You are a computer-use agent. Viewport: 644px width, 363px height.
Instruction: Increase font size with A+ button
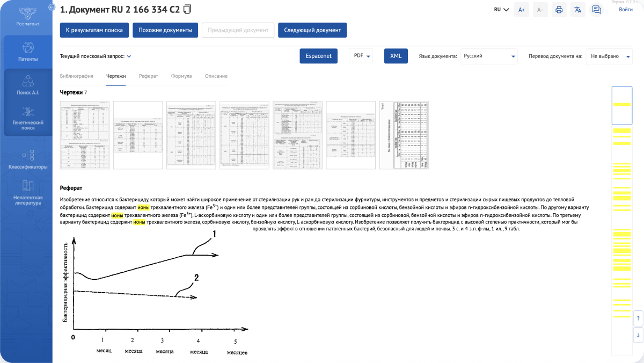click(x=522, y=10)
